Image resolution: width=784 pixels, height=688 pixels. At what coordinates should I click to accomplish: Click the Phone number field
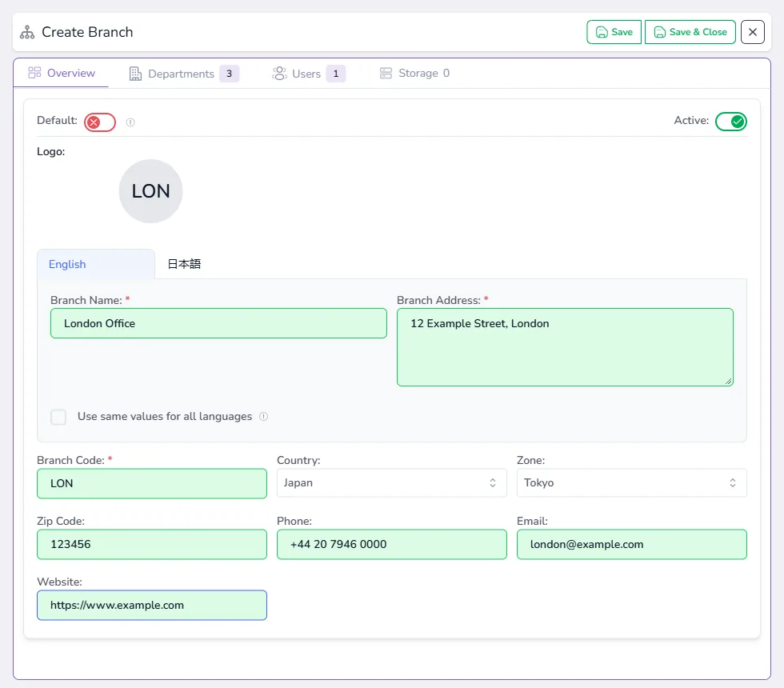(x=392, y=544)
